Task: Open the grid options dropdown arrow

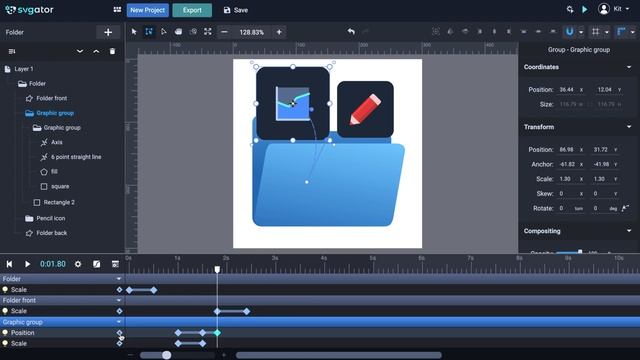Action: tap(607, 32)
